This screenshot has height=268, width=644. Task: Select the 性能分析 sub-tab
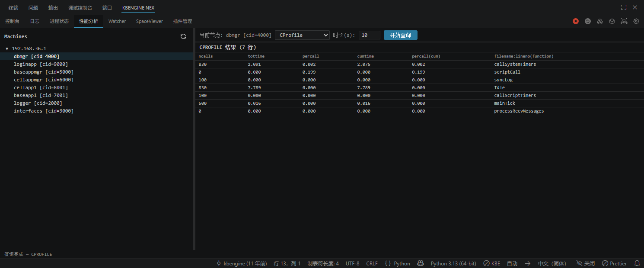pyautogui.click(x=89, y=21)
